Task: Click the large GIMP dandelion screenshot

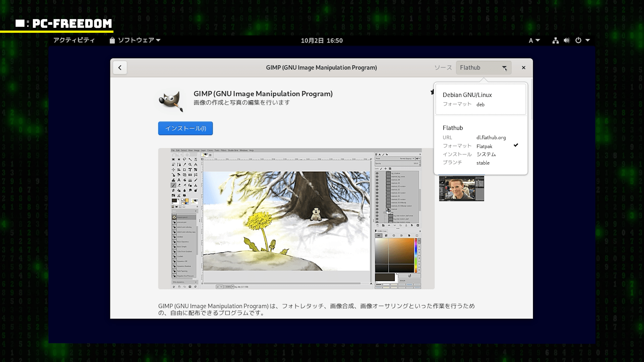Action: [x=296, y=219]
